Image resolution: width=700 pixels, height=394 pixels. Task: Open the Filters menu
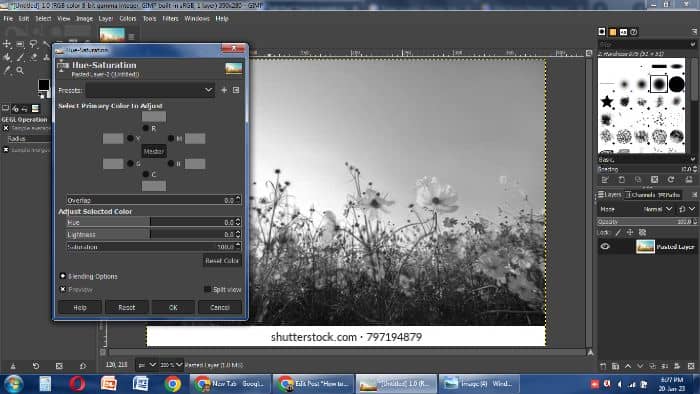click(x=170, y=19)
